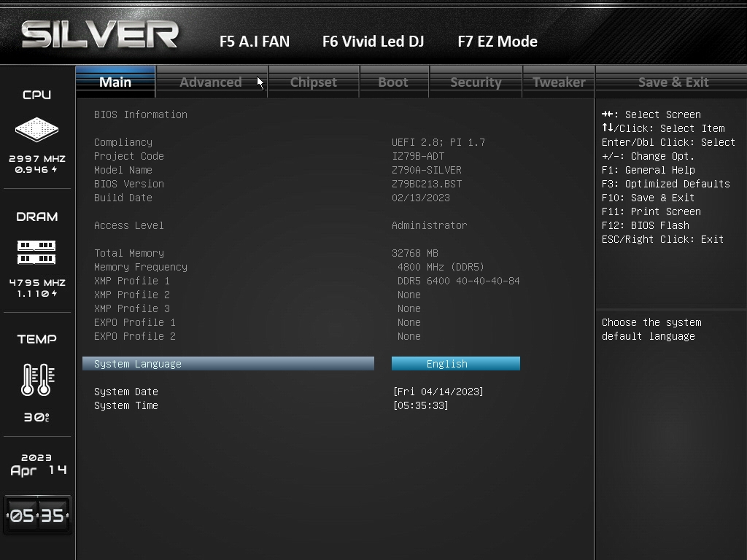Image resolution: width=747 pixels, height=560 pixels.
Task: Open F5 A.I FAN settings
Action: coord(255,42)
